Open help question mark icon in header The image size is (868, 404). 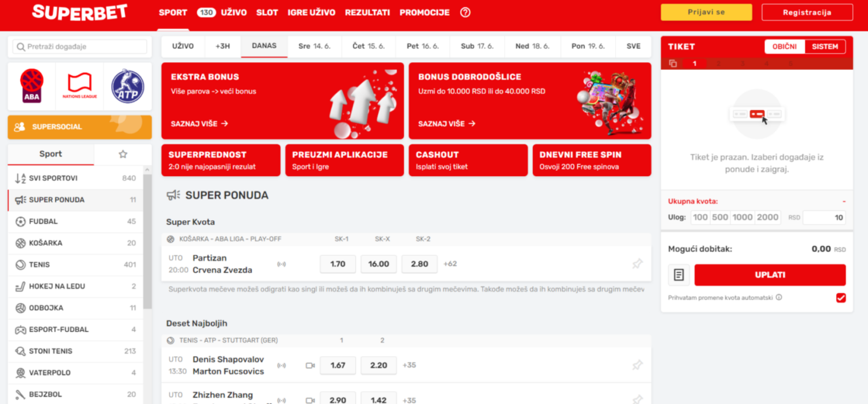pyautogui.click(x=465, y=12)
